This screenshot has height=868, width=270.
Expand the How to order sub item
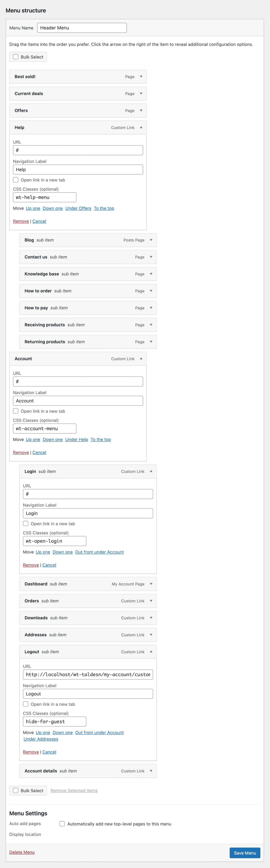[151, 291]
